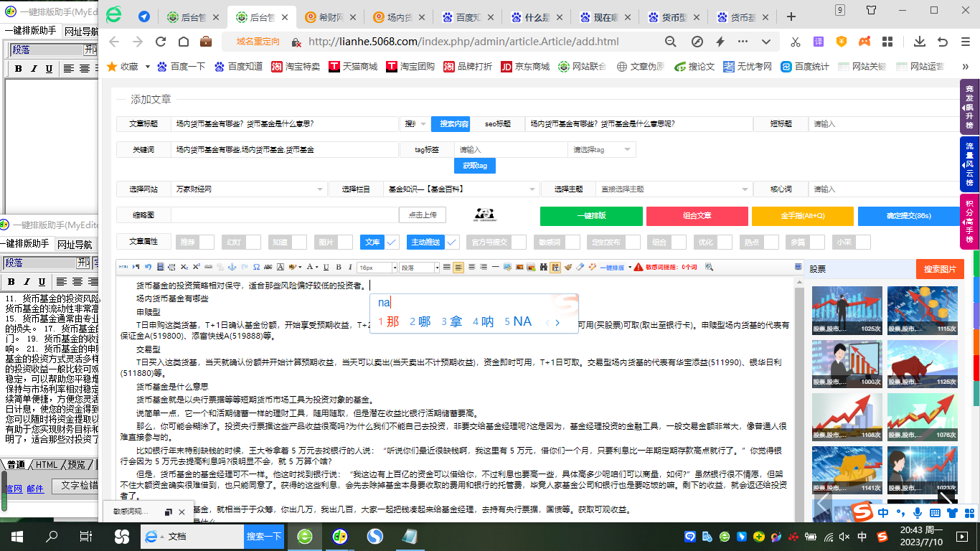The height and width of the screenshot is (551, 980).
Task: Click the sensitive-word check magnifier icon
Action: [x=710, y=268]
